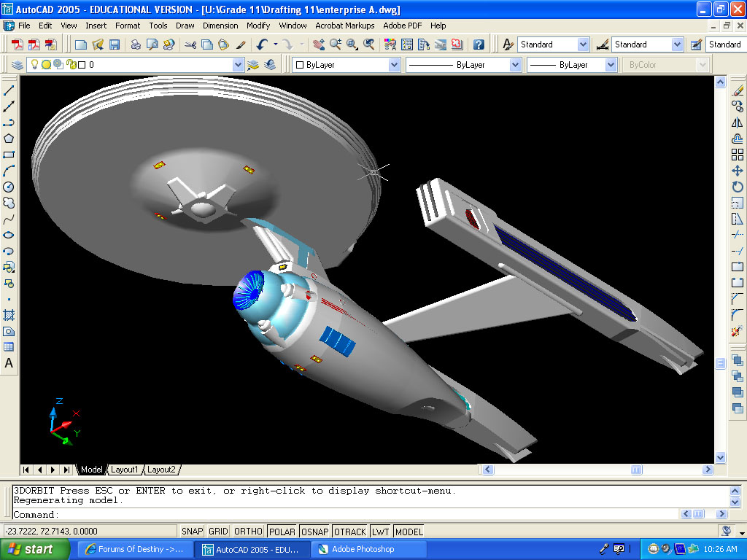The height and width of the screenshot is (560, 747).
Task: Select the Arc draw tool
Action: pyautogui.click(x=9, y=171)
